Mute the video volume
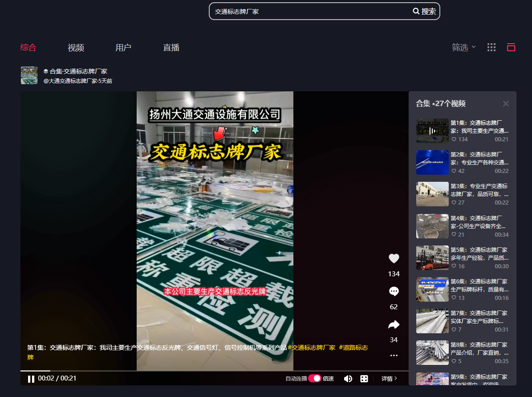Image resolution: width=532 pixels, height=397 pixels. pos(348,379)
